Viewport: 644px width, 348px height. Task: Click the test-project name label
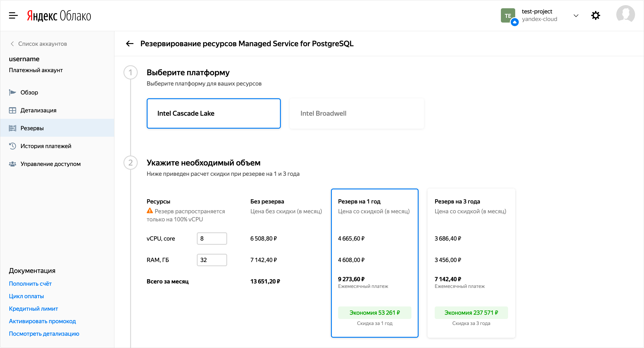(x=537, y=11)
